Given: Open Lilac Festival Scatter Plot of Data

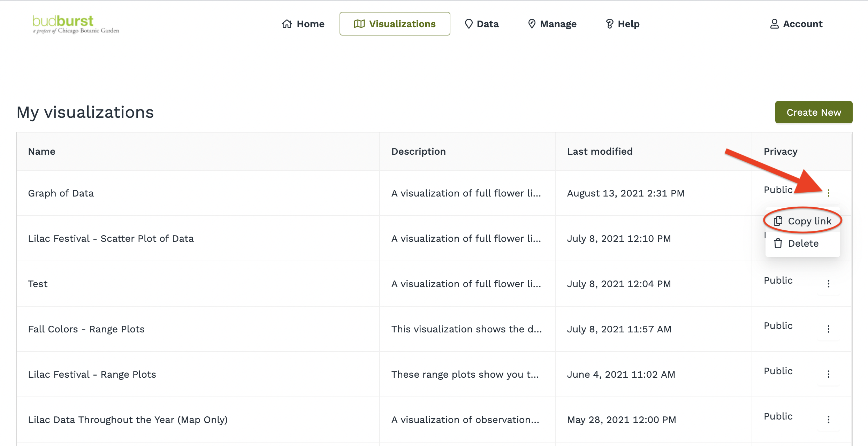Looking at the screenshot, I should coord(111,239).
